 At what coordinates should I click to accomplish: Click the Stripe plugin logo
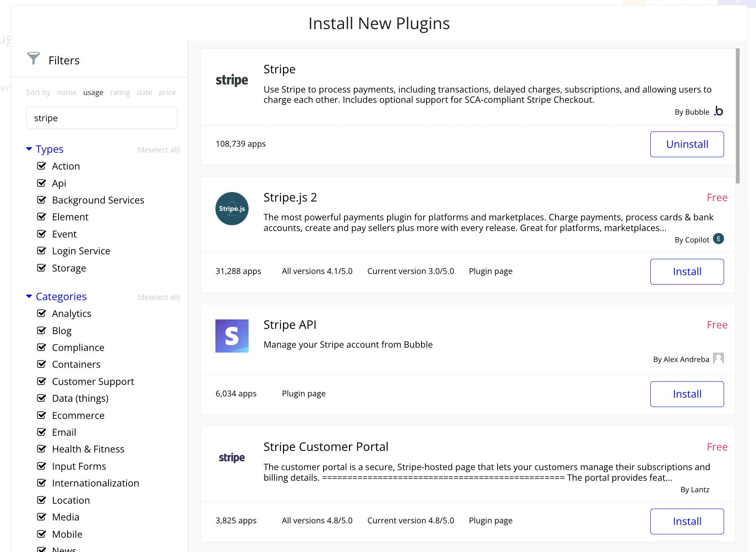[x=232, y=80]
